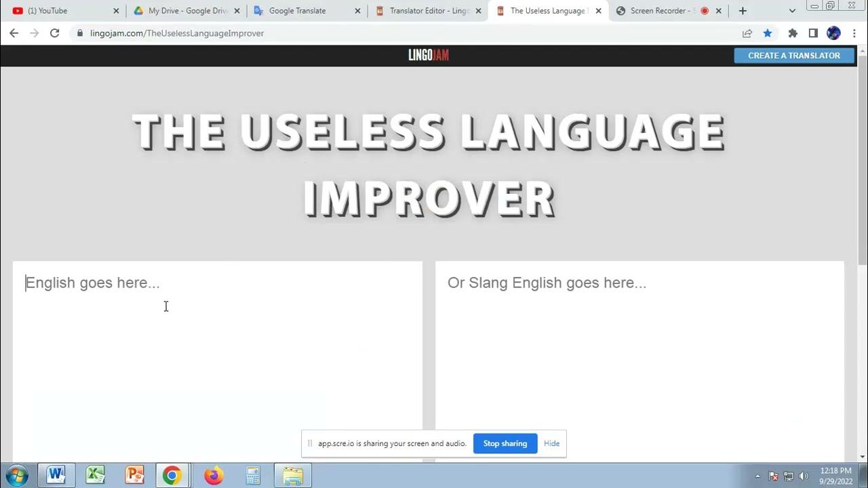Open PowerPoint from taskbar
This screenshot has width=868, height=488.
coord(134,476)
